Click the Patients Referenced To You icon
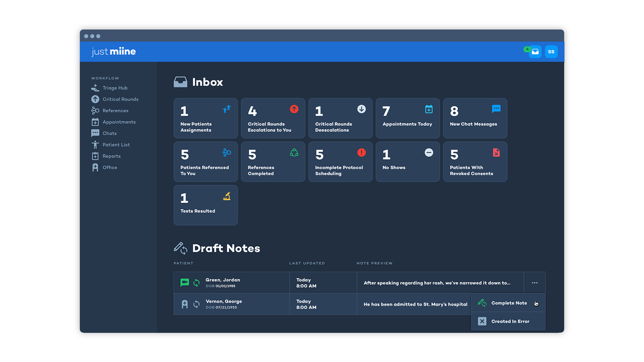The image size is (644, 362). 227,153
